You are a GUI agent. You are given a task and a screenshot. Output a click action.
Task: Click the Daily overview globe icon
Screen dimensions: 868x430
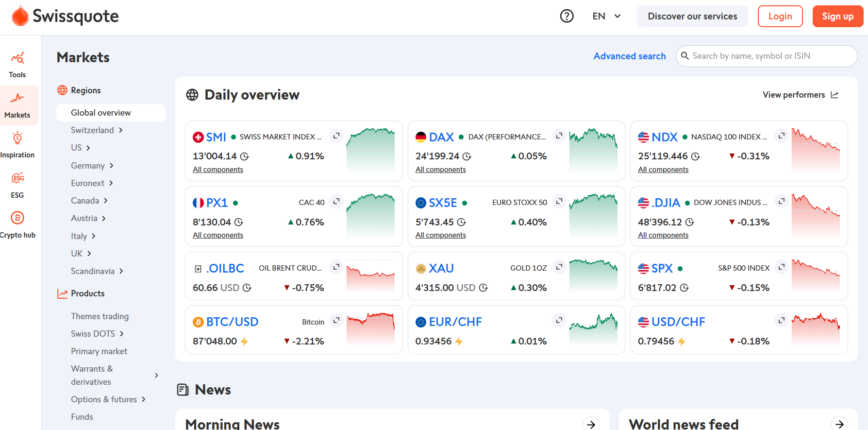[x=192, y=95]
